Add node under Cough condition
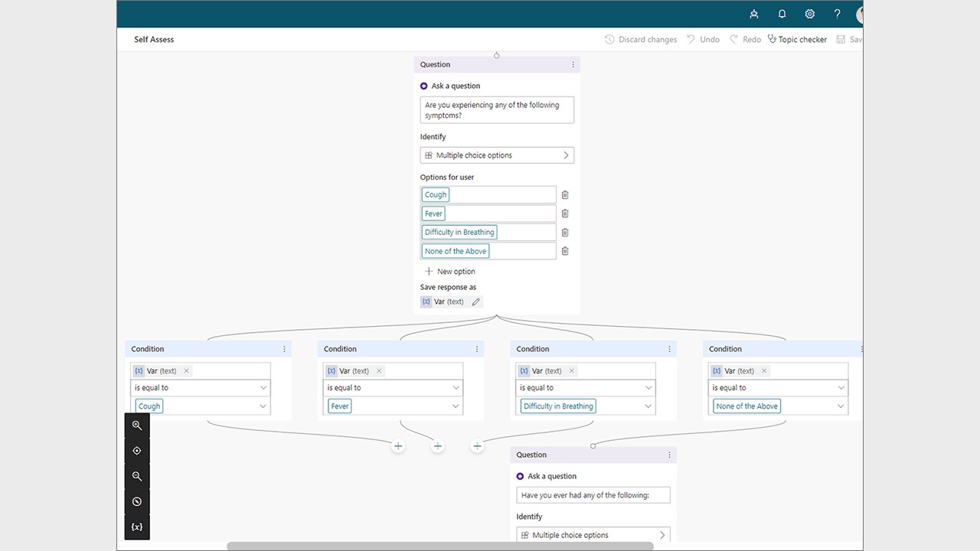The height and width of the screenshot is (551, 980). coord(398,446)
